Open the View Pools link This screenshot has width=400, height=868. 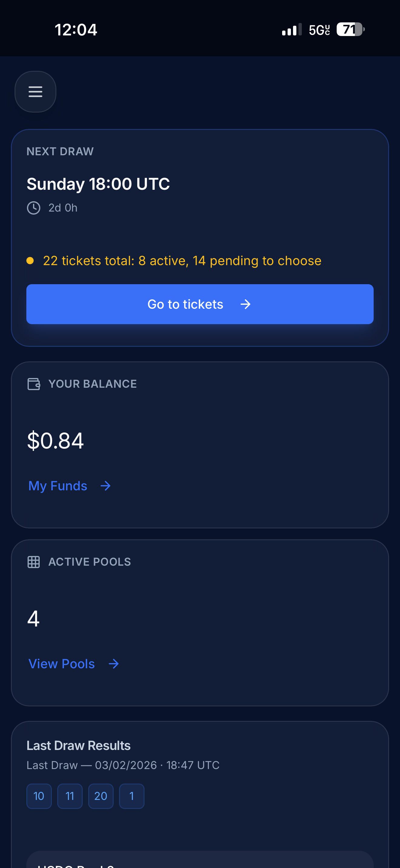62,664
